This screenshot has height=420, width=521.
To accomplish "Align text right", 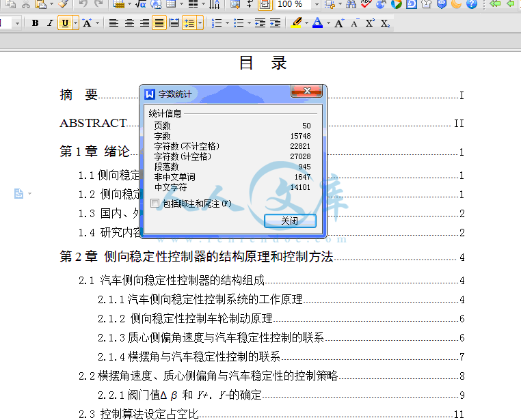I will pos(144,23).
